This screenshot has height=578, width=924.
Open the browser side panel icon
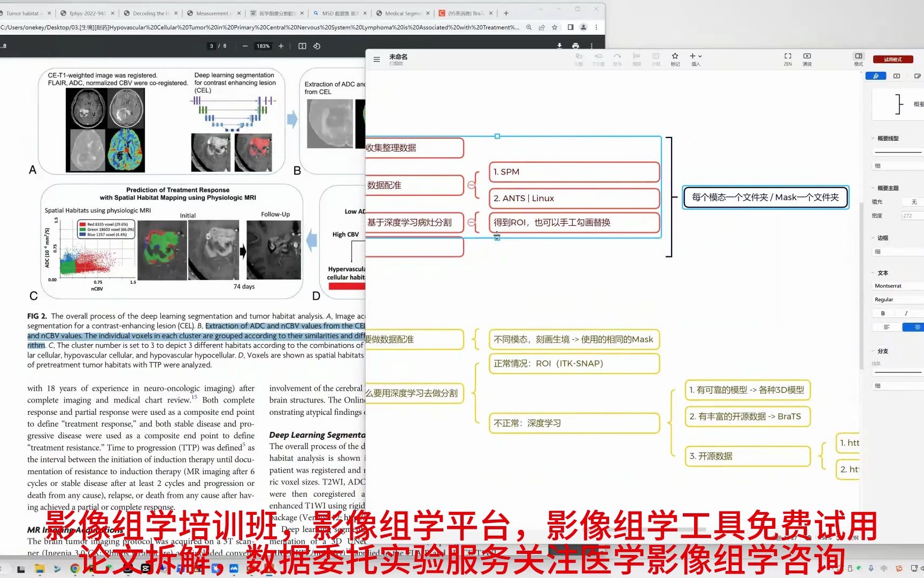pyautogui.click(x=571, y=27)
